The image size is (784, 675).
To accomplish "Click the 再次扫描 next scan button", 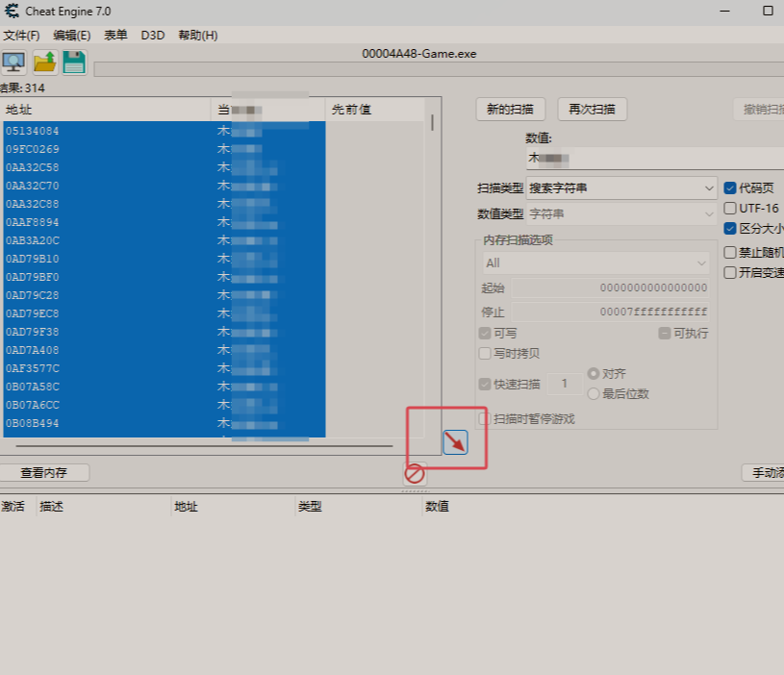I will tap(592, 109).
